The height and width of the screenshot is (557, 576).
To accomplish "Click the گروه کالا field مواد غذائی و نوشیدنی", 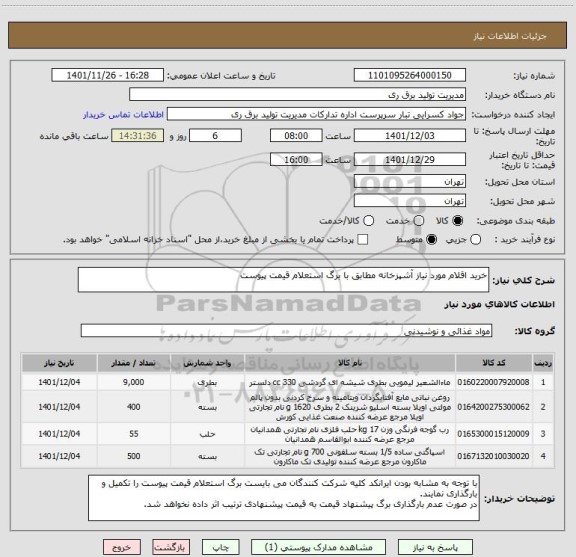I will pos(286,331).
